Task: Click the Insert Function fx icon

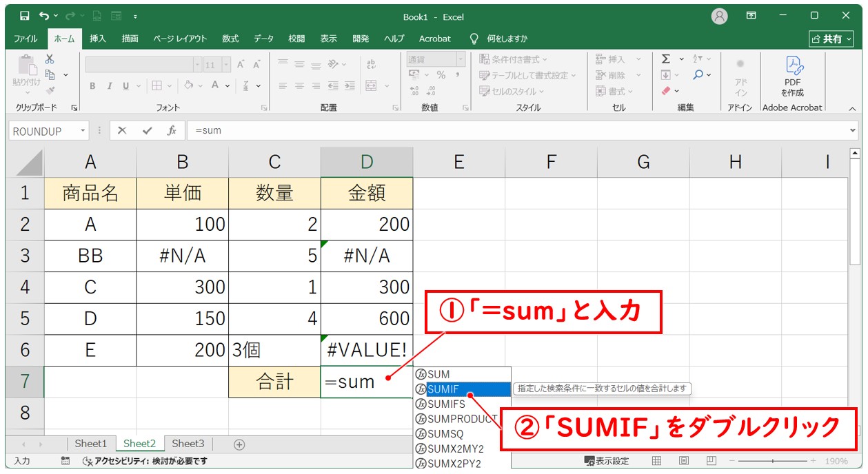Action: [172, 130]
